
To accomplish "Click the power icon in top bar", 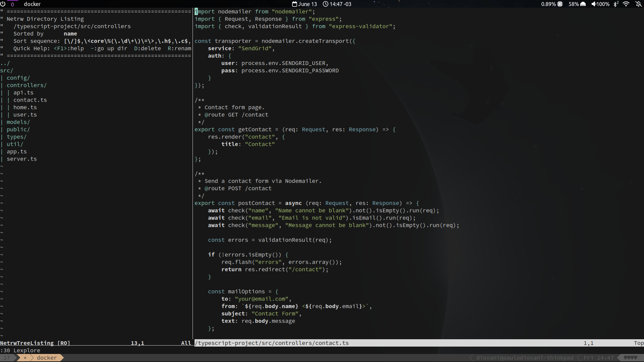I will click(3, 4).
